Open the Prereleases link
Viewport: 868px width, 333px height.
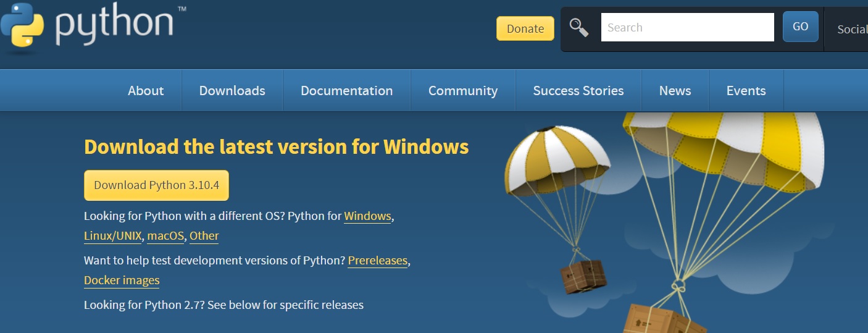[378, 261]
